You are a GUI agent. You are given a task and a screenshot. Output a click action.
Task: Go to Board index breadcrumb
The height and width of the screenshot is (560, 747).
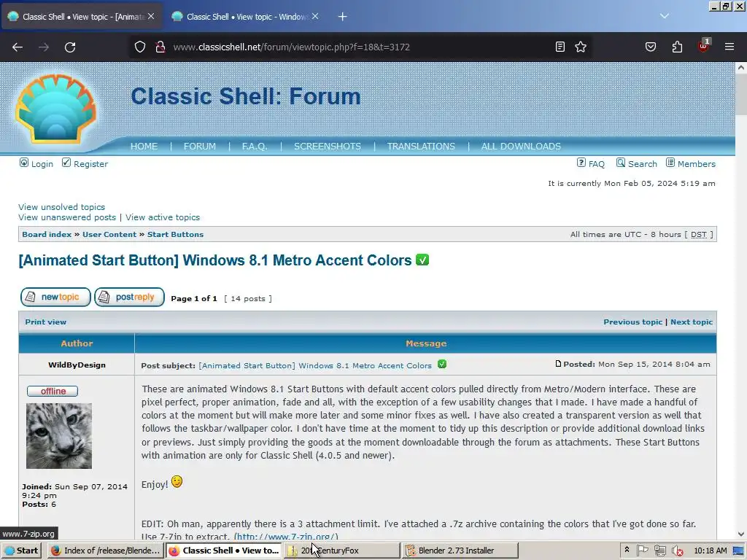click(47, 234)
